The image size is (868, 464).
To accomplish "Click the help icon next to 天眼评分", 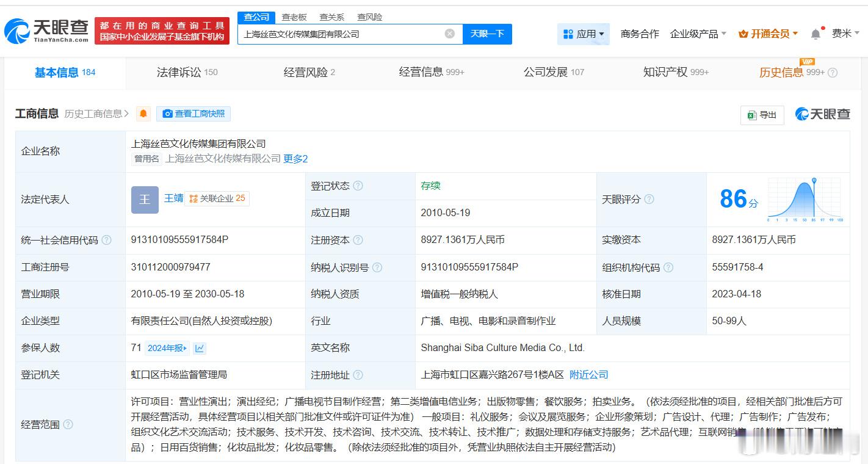I will 649,199.
